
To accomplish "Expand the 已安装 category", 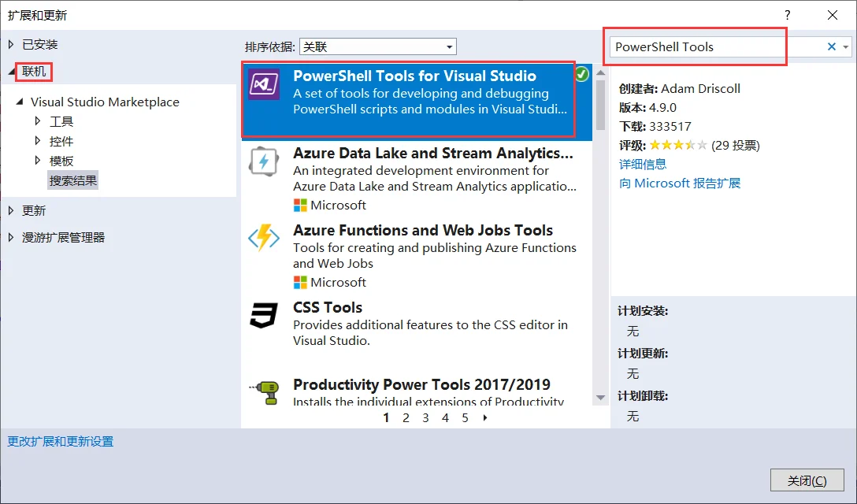I will (11, 44).
